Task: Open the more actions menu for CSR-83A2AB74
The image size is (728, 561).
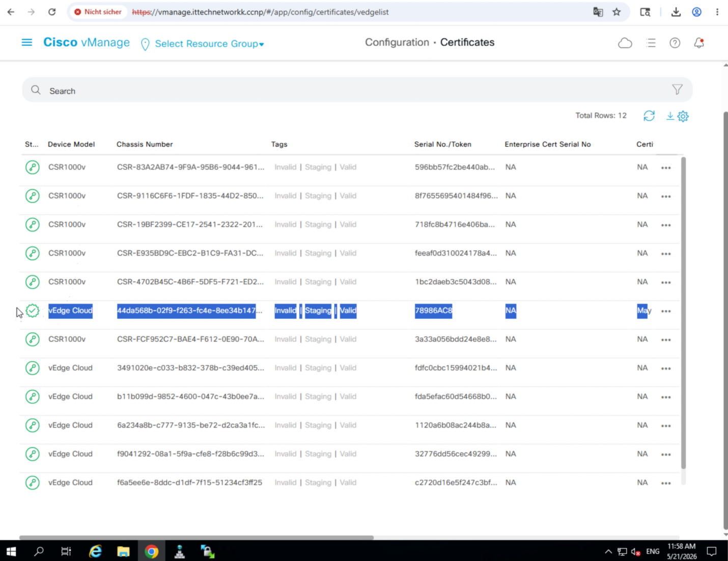Action: click(666, 168)
